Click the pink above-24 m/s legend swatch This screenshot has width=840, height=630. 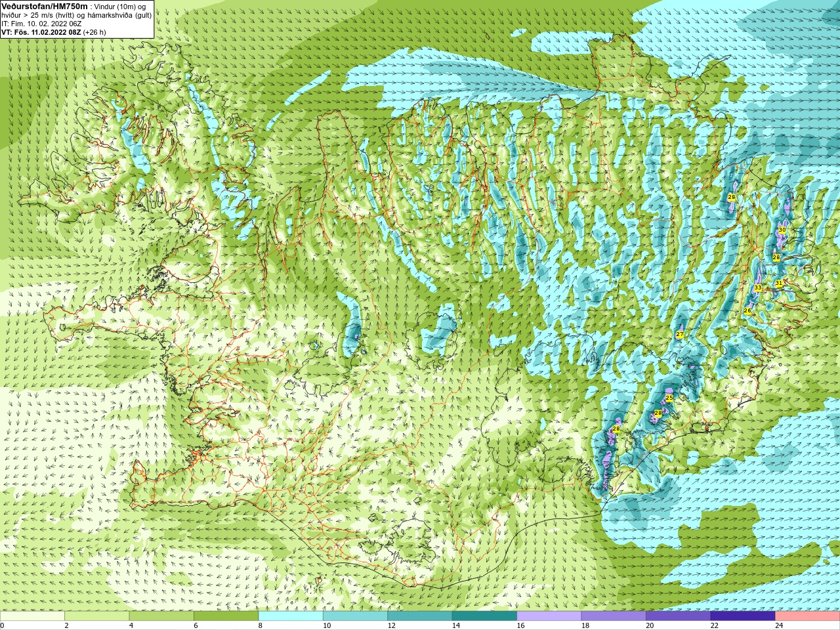(x=808, y=616)
